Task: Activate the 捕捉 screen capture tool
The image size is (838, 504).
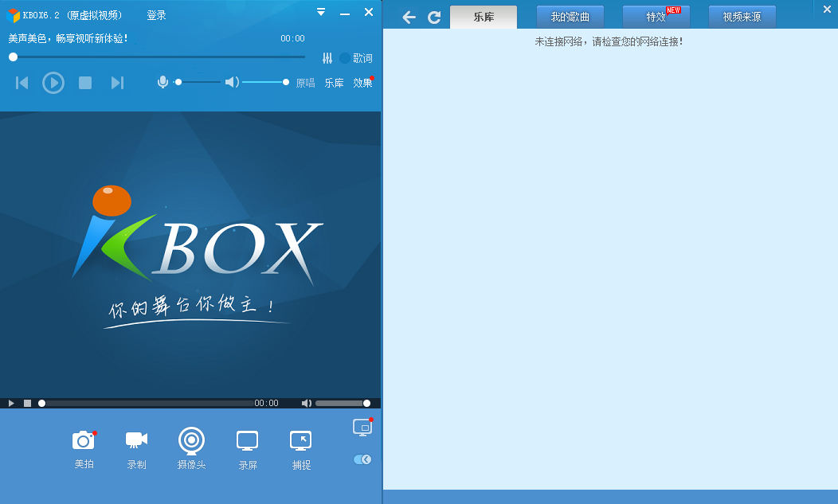Action: (300, 440)
